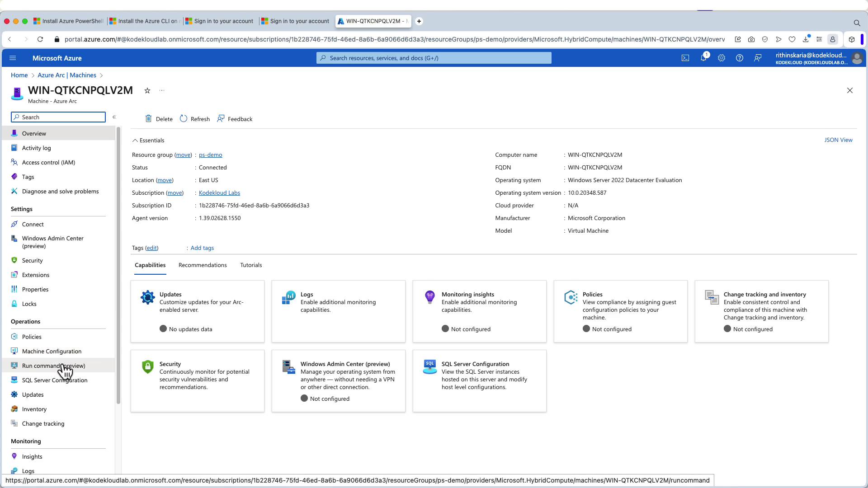Screen dimensions: 868x488
Task: Switch to the Recommendations tab
Action: (203, 265)
